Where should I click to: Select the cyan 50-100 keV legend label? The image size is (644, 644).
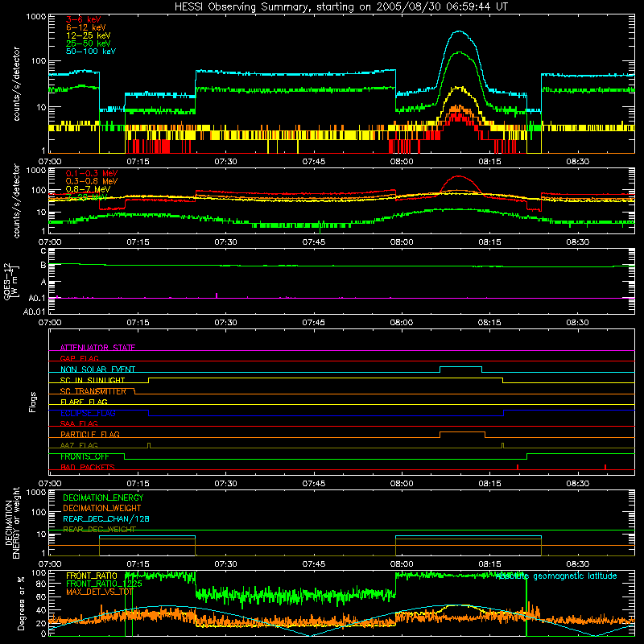pos(91,52)
